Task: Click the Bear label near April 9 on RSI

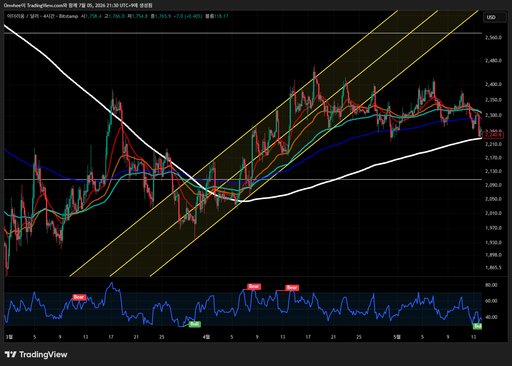Action: click(x=254, y=286)
